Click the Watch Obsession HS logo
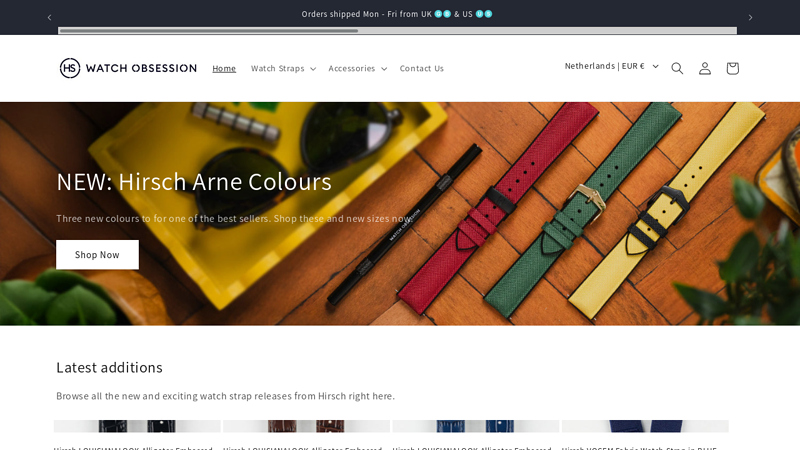 128,68
